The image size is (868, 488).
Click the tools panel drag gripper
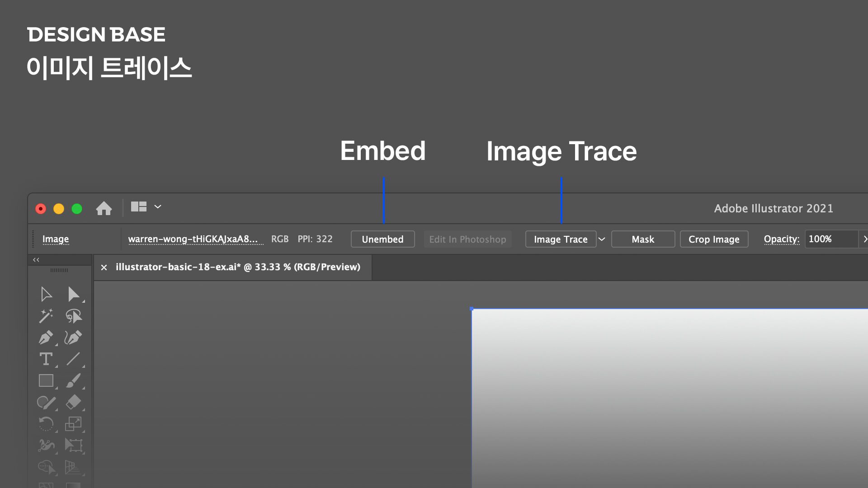tap(59, 270)
